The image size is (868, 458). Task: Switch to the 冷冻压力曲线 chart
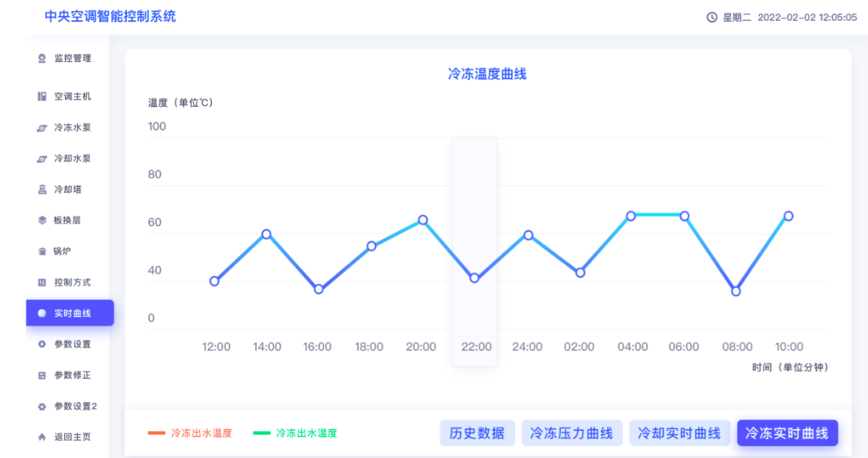[571, 433]
